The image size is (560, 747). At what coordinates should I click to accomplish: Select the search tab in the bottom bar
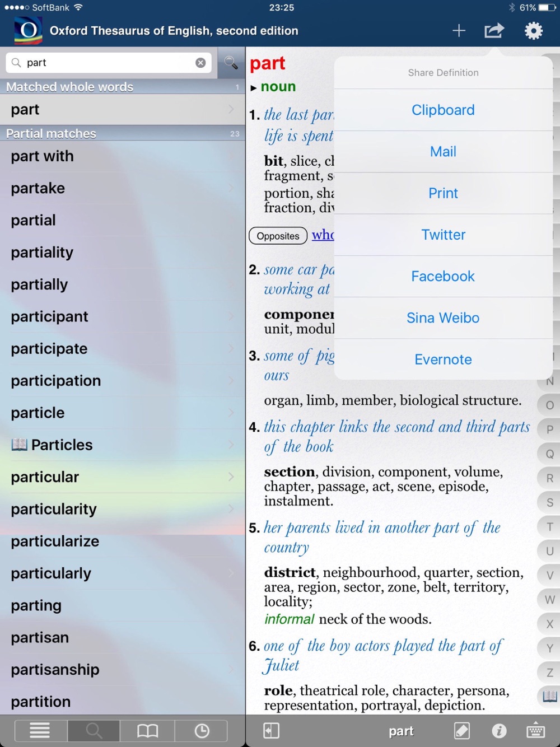pos(94,731)
